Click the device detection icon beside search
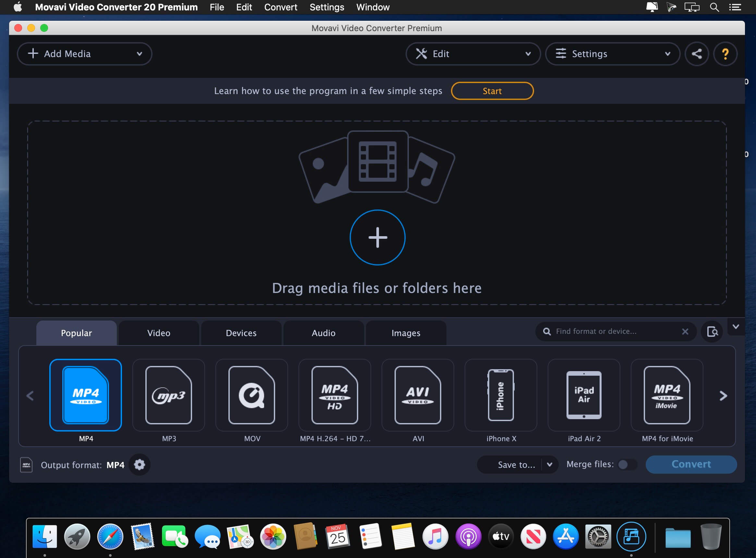This screenshot has width=756, height=558. pyautogui.click(x=712, y=332)
